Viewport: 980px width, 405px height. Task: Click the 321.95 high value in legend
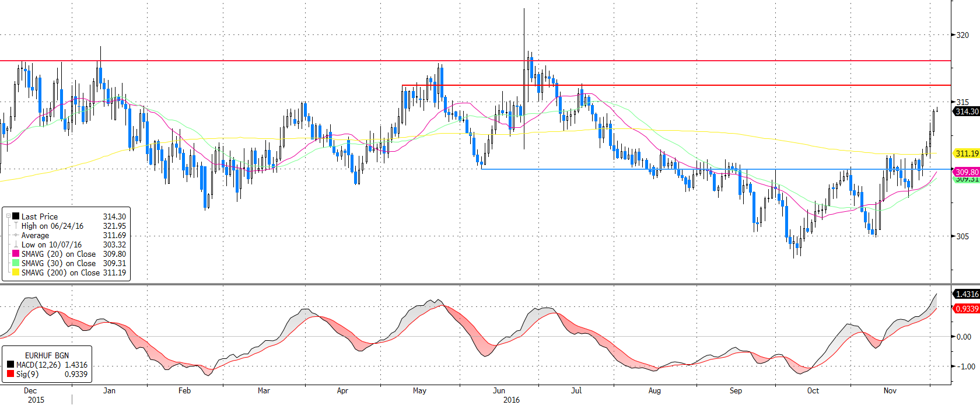[114, 226]
